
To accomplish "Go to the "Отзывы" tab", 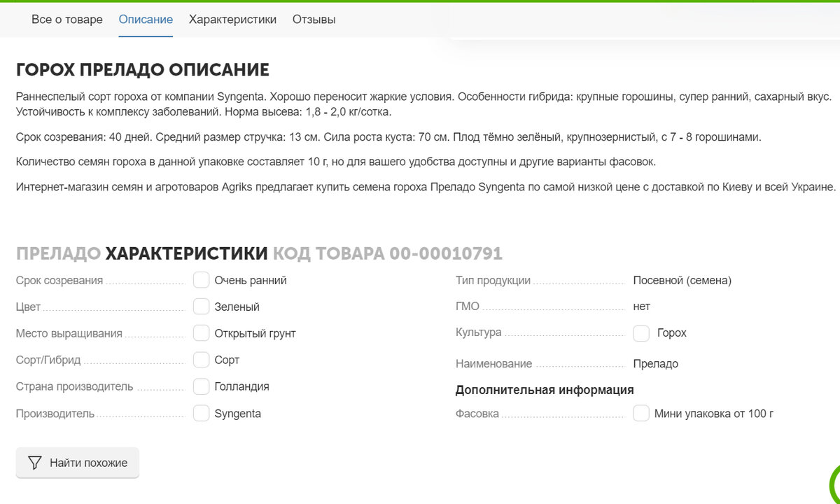I will pos(314,20).
